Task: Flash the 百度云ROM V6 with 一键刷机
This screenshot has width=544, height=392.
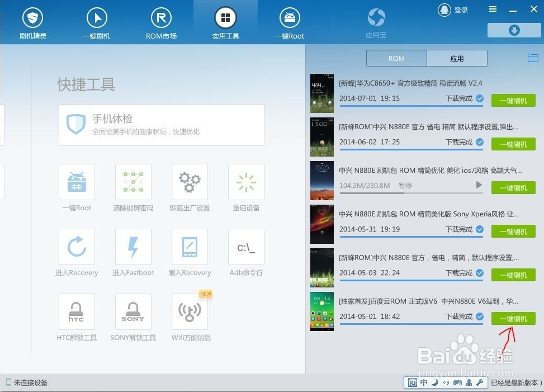Action: pyautogui.click(x=513, y=319)
